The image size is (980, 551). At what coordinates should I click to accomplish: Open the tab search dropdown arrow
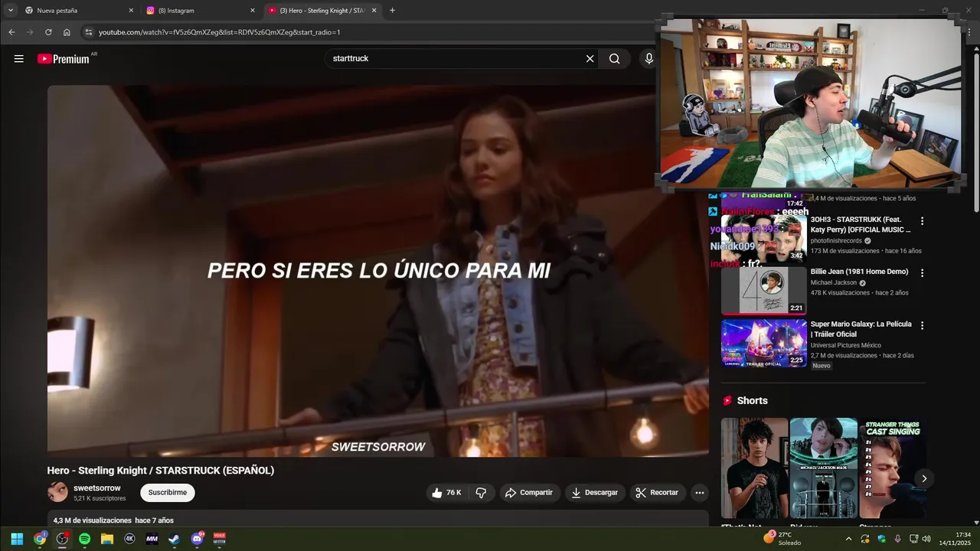click(11, 11)
